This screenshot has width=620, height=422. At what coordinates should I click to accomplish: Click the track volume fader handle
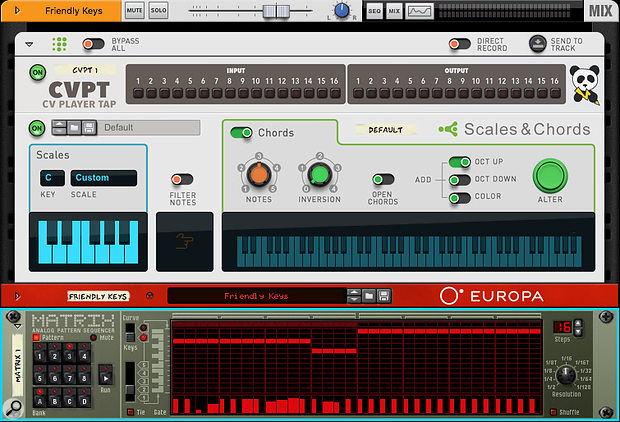pos(276,11)
